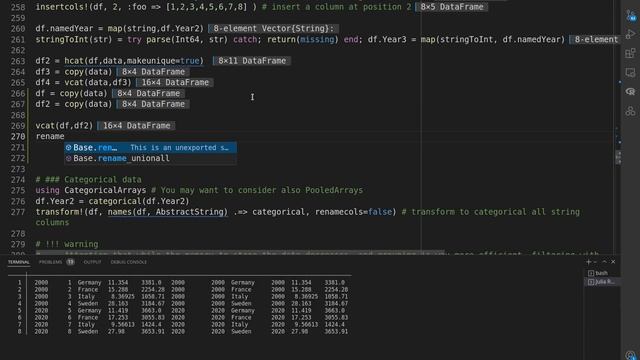Switch to the OUTPUT tab

tap(92, 262)
